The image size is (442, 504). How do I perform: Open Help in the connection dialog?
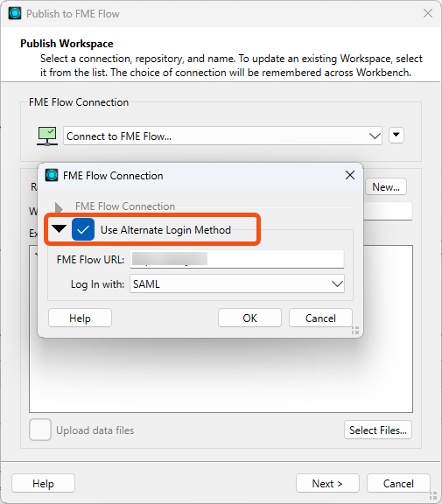pyautogui.click(x=80, y=318)
